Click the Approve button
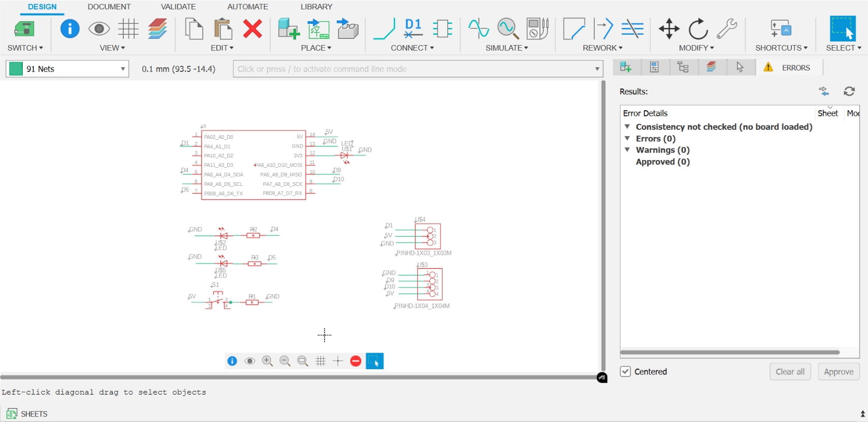This screenshot has width=868, height=422. tap(838, 371)
